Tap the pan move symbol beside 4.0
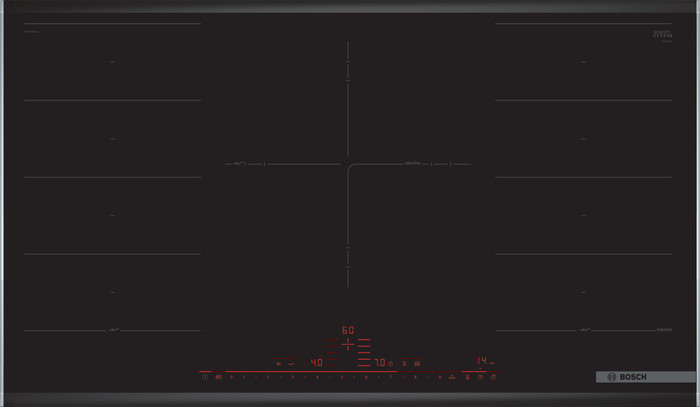Viewport: 700px width, 407px height. pyautogui.click(x=292, y=364)
